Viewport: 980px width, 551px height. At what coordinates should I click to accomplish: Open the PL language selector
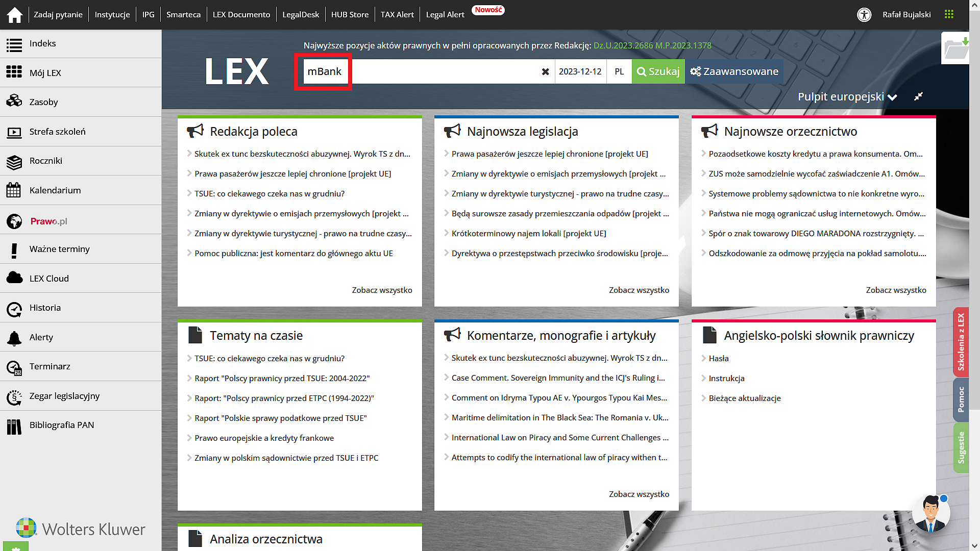point(619,71)
